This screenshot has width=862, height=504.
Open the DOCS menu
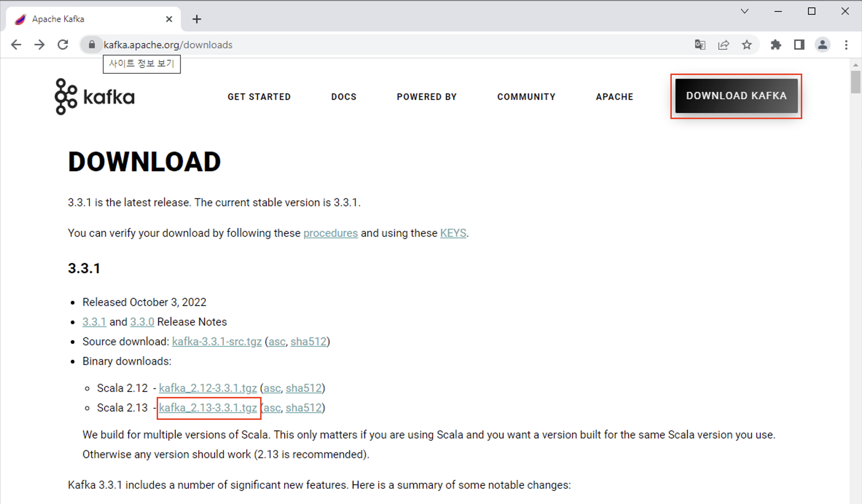click(x=344, y=97)
